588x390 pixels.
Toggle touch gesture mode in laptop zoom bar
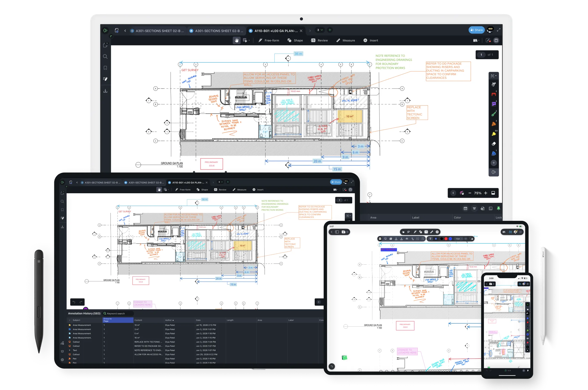click(462, 193)
